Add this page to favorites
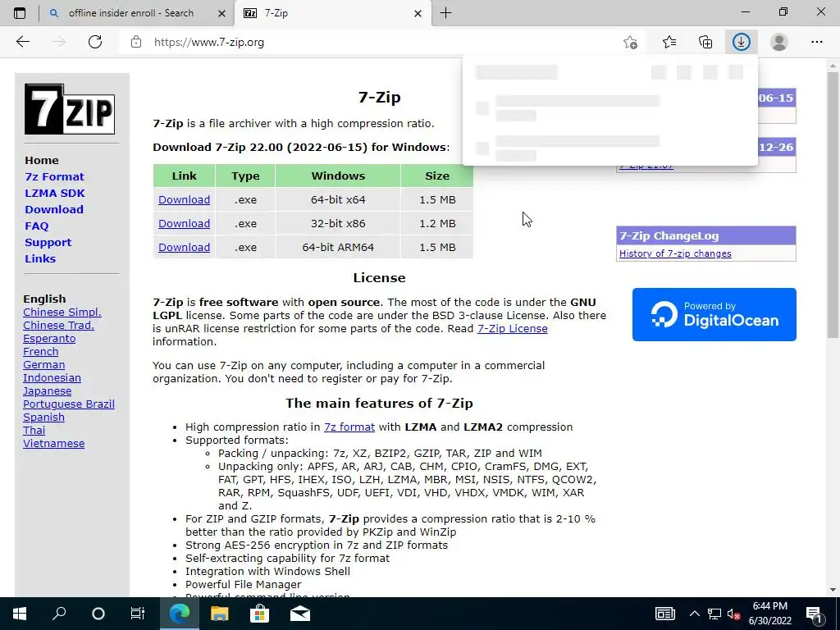 631,42
